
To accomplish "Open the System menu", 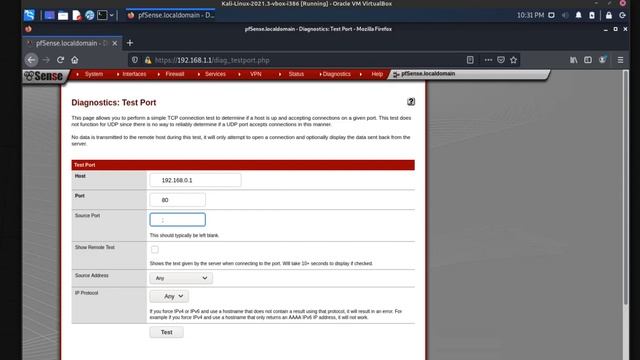I will tap(93, 74).
